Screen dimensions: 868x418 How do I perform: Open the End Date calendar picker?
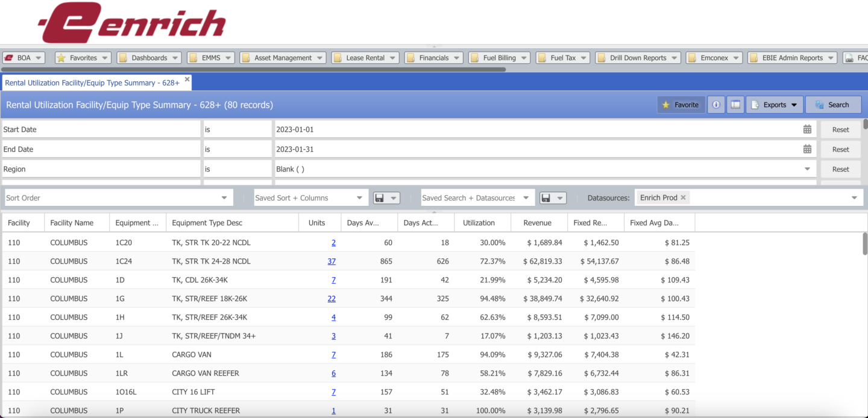click(808, 149)
